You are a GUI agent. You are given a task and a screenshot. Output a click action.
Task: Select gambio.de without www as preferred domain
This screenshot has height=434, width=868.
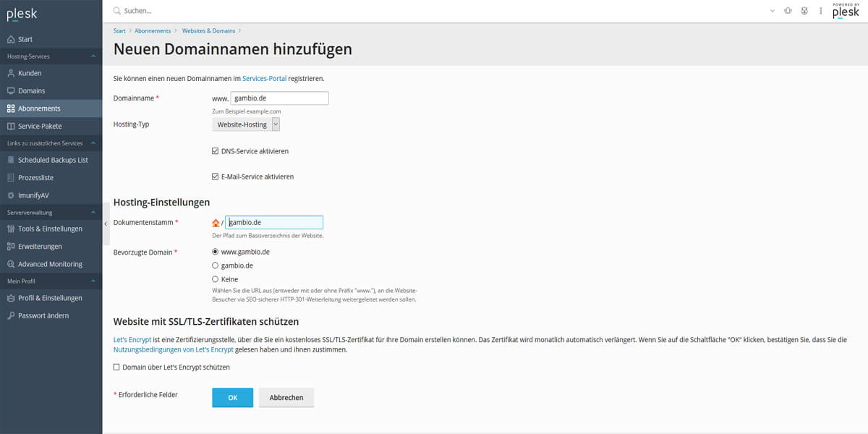coord(215,265)
